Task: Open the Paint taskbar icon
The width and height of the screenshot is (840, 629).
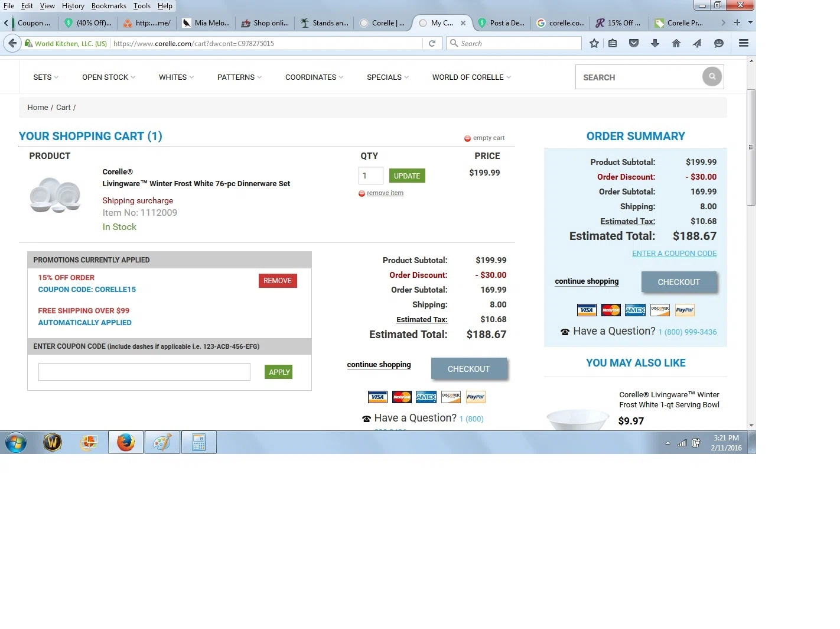Action: click(x=162, y=442)
